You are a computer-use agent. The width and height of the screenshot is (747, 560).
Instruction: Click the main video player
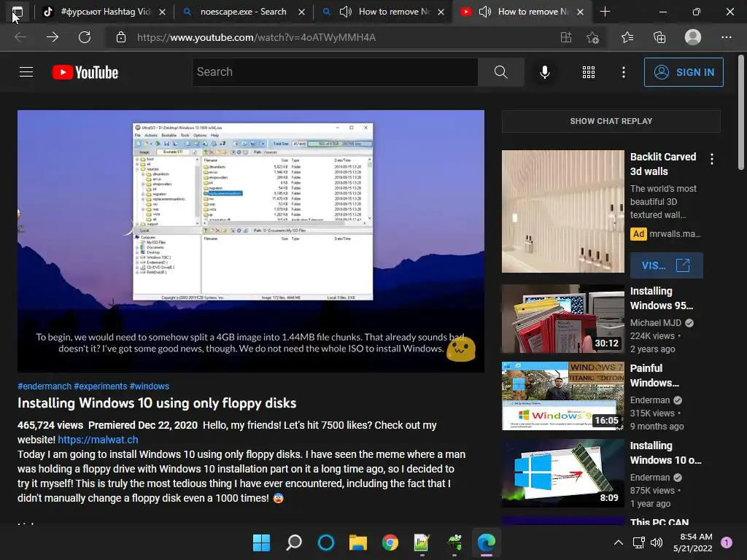pyautogui.click(x=251, y=241)
